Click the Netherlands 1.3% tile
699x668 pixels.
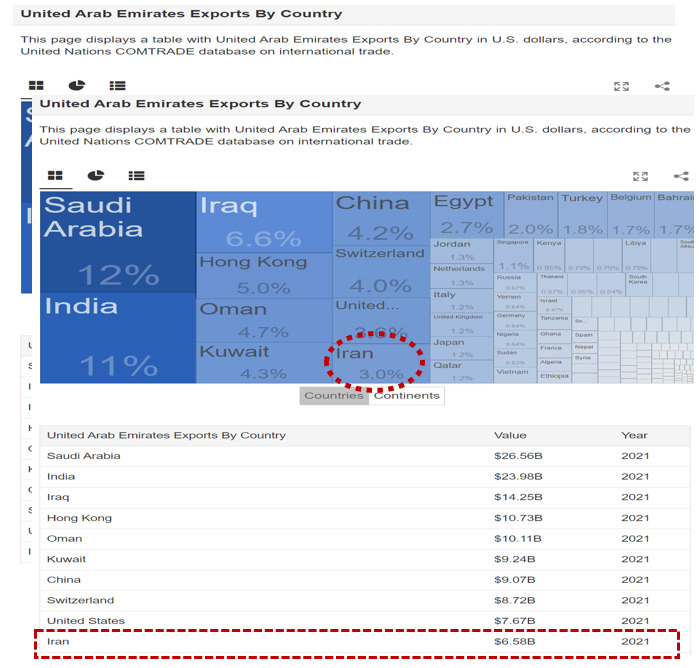[462, 275]
